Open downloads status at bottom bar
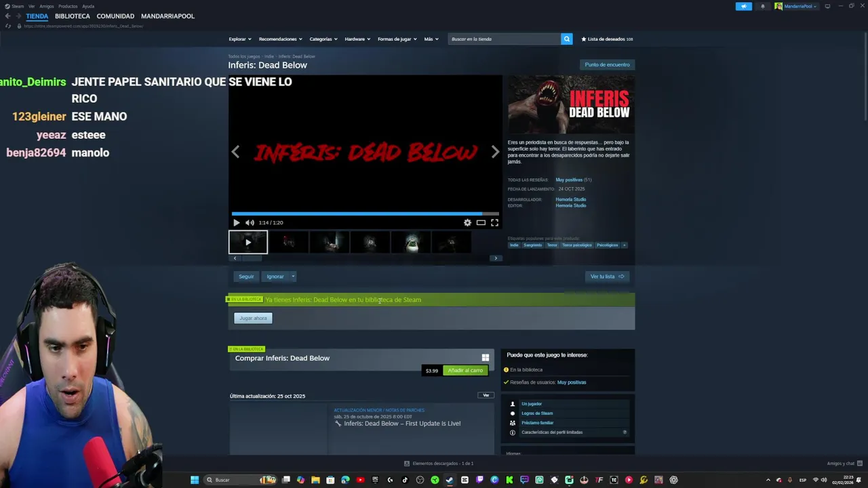Image resolution: width=868 pixels, height=488 pixels. [x=439, y=464]
